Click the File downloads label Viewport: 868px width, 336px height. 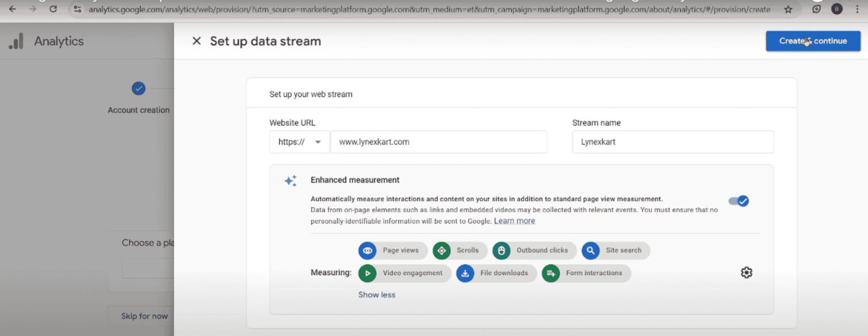(504, 273)
